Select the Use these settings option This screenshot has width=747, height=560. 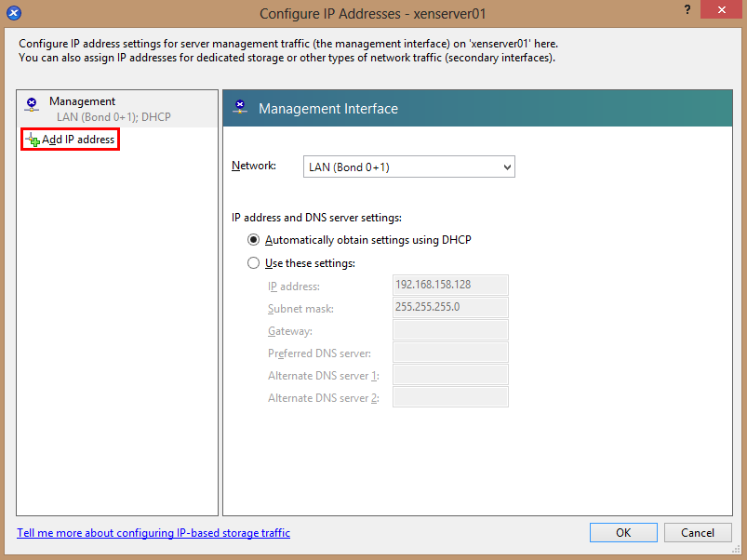[x=254, y=263]
